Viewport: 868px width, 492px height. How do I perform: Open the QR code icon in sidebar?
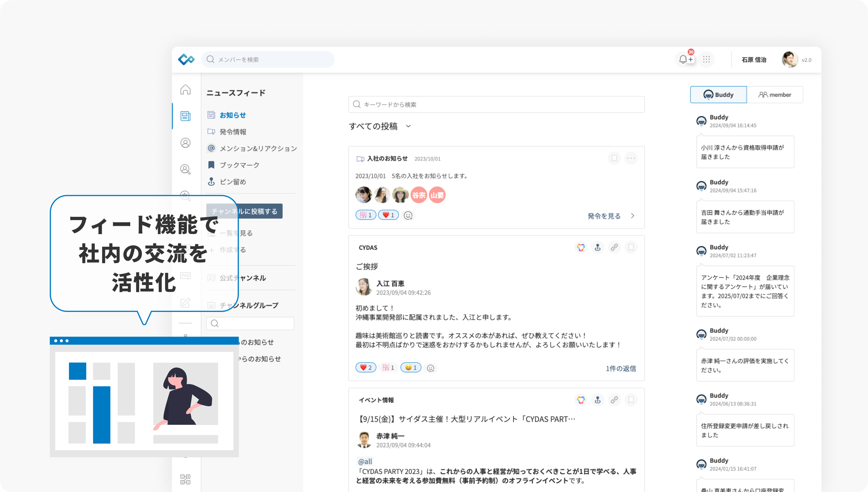click(x=185, y=479)
